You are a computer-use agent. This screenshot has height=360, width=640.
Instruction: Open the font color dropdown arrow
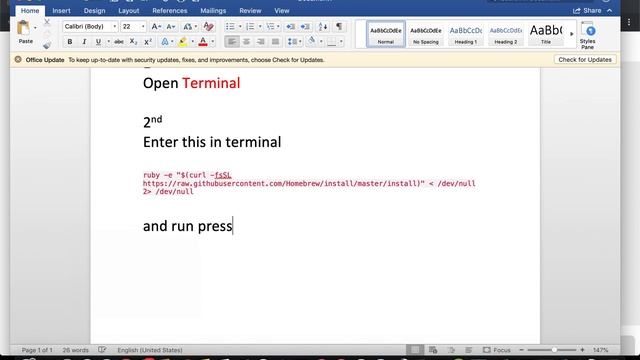click(212, 42)
